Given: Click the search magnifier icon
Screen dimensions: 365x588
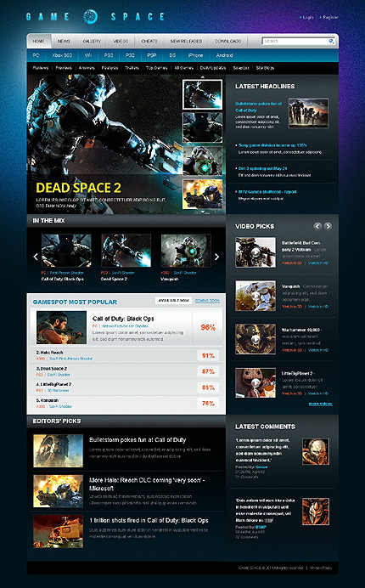Looking at the screenshot, I should (331, 42).
